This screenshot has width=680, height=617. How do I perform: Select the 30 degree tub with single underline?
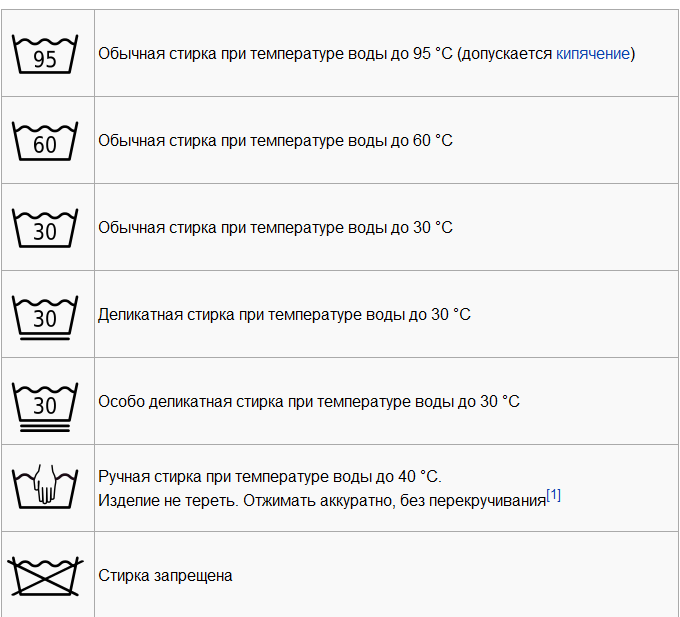point(45,317)
